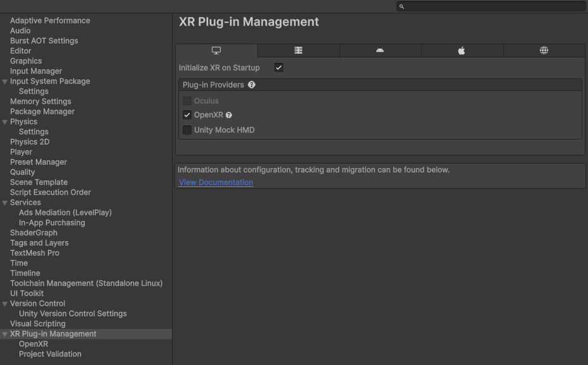Click the Unity Mock HMD label
The width and height of the screenshot is (588, 365).
pos(224,130)
